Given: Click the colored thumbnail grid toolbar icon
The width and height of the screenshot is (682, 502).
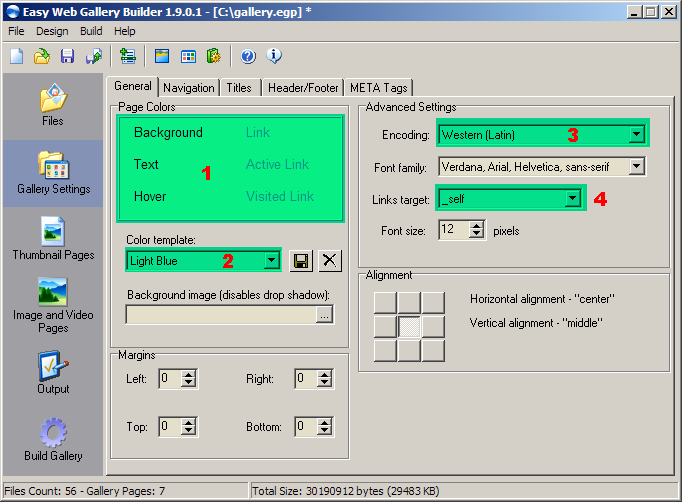Looking at the screenshot, I should [188, 56].
